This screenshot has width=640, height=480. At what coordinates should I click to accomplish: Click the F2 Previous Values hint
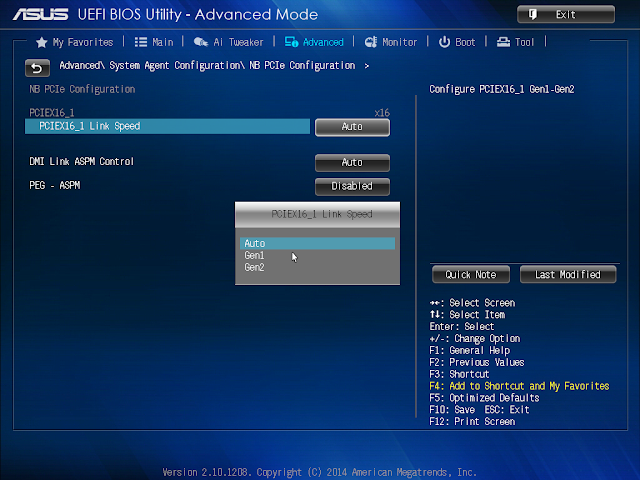coord(477,362)
